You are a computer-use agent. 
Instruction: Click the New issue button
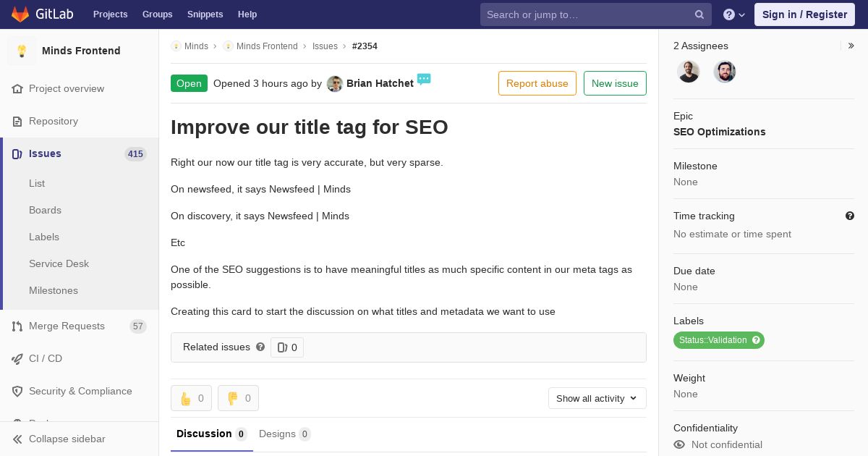tap(615, 83)
